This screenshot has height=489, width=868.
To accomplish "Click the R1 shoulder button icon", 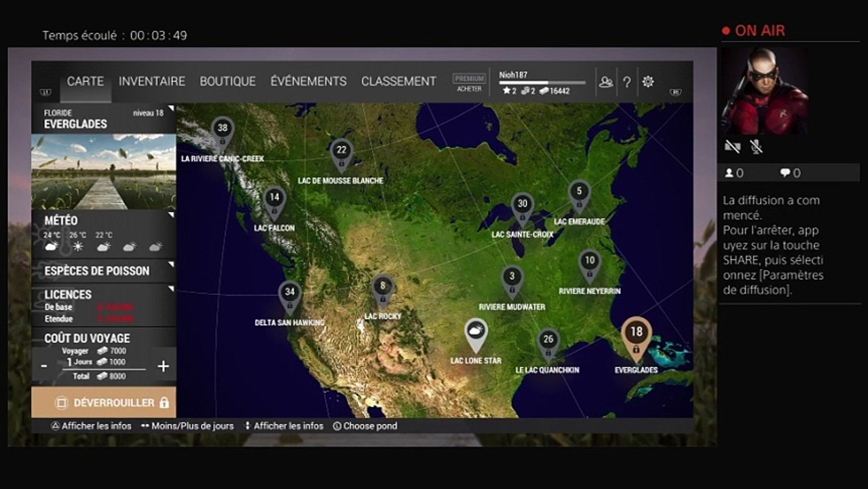I will (x=675, y=92).
